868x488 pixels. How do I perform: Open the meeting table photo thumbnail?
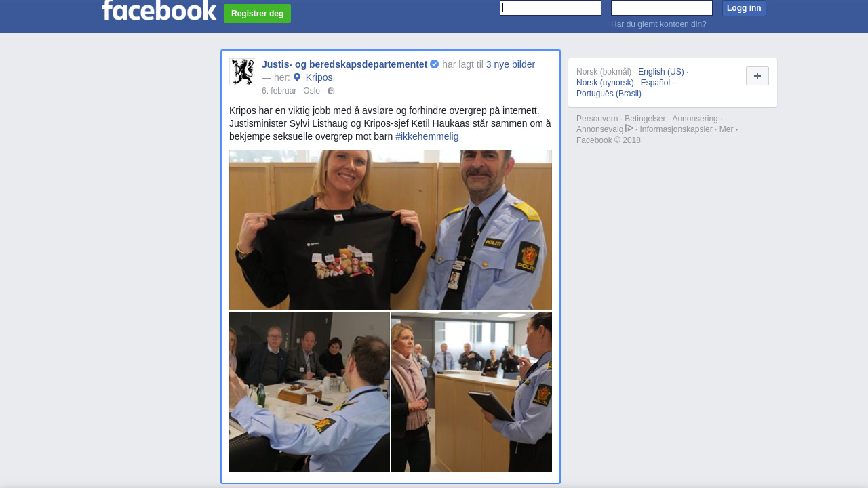coord(309,392)
